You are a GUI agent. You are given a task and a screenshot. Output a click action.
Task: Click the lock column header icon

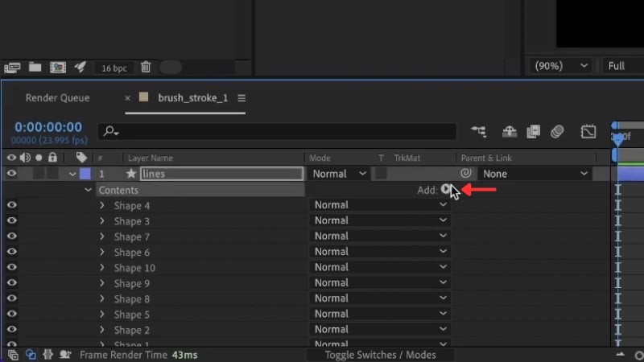pos(52,157)
